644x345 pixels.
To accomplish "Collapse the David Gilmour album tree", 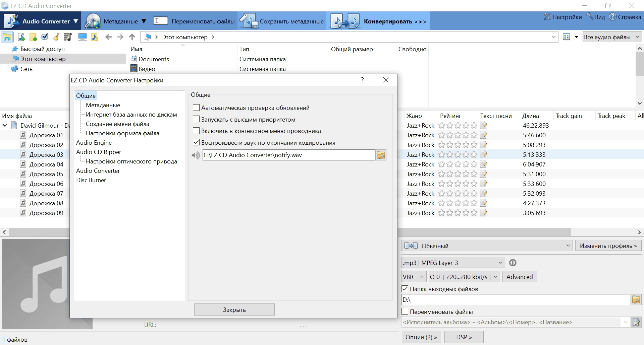I will 5,126.
